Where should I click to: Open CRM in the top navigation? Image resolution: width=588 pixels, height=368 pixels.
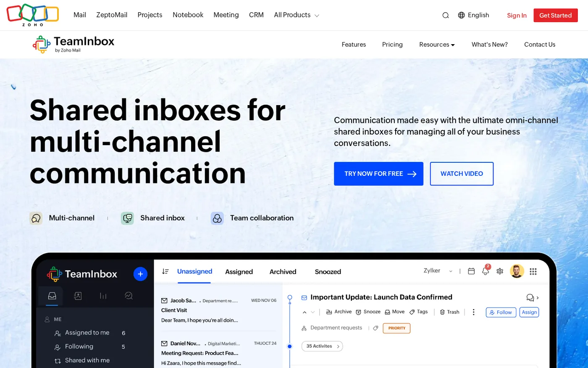(256, 15)
